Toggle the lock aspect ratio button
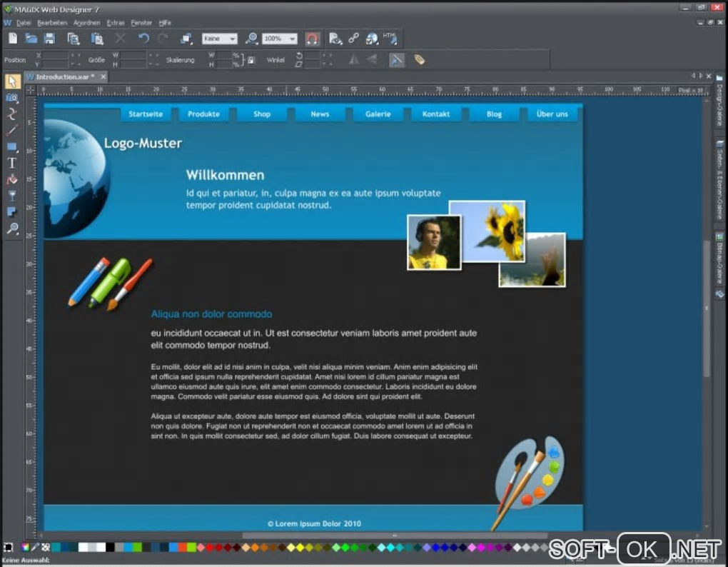This screenshot has width=728, height=567. [x=251, y=60]
